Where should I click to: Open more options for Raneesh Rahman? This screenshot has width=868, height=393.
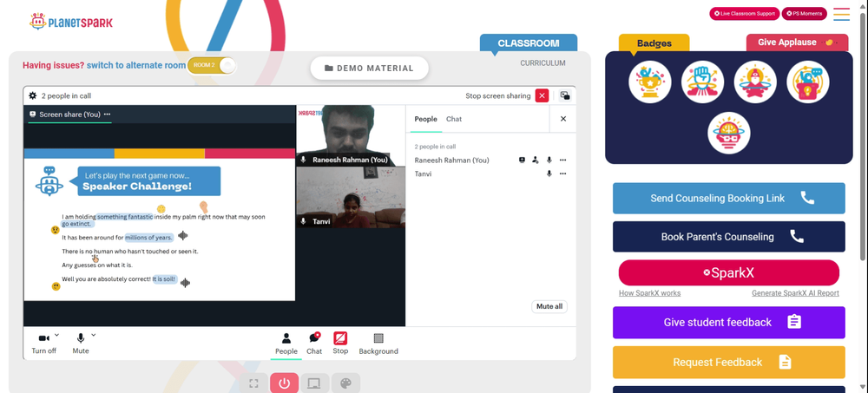pyautogui.click(x=563, y=160)
